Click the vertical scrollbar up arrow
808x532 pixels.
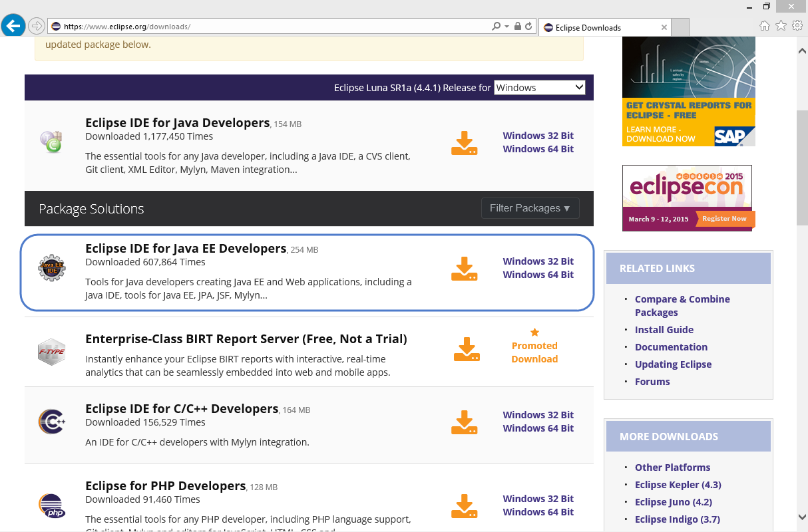tap(802, 51)
